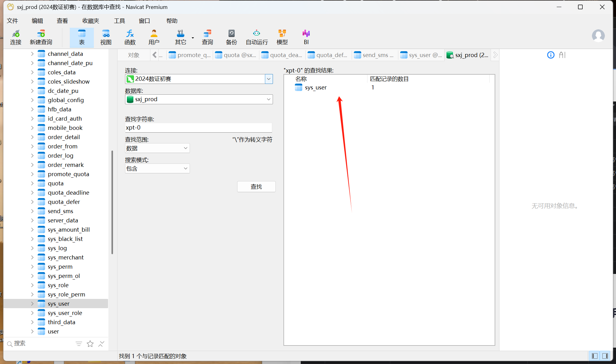616x364 pixels.
Task: Expand the sys_user table tree node
Action: click(32, 304)
